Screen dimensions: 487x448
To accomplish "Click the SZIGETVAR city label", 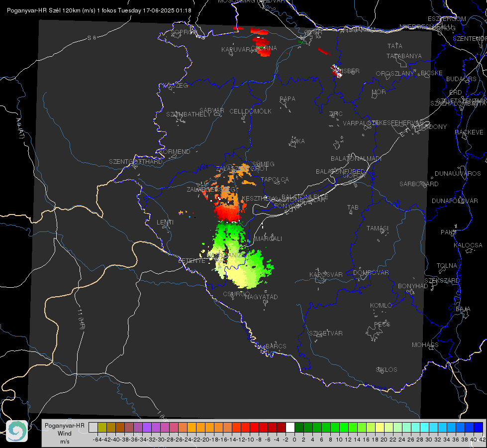I will [x=325, y=334].
